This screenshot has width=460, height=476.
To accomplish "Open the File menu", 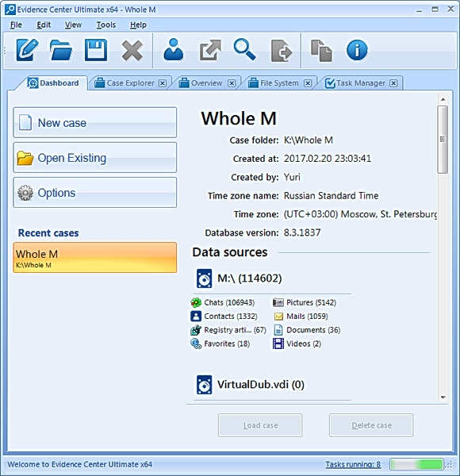I will [x=16, y=25].
